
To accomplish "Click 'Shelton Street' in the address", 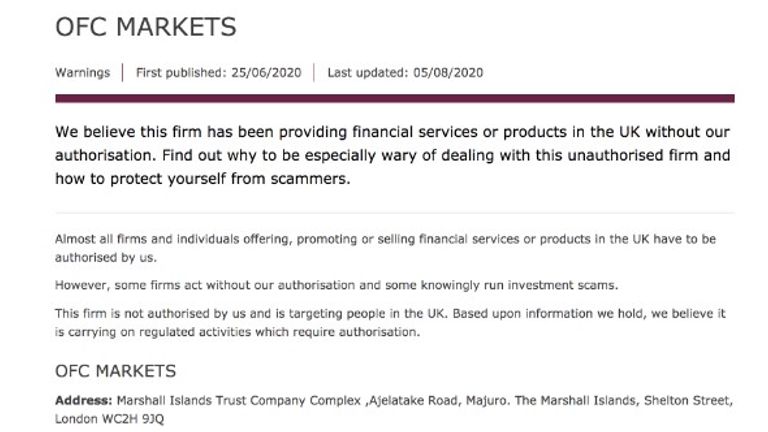I will click(x=687, y=401).
